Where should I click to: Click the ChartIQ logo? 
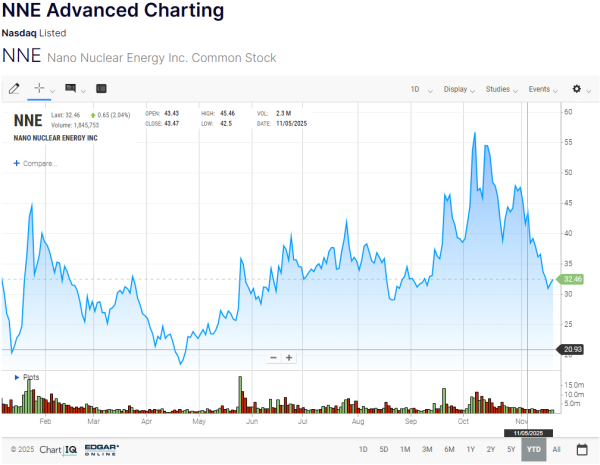tap(59, 449)
